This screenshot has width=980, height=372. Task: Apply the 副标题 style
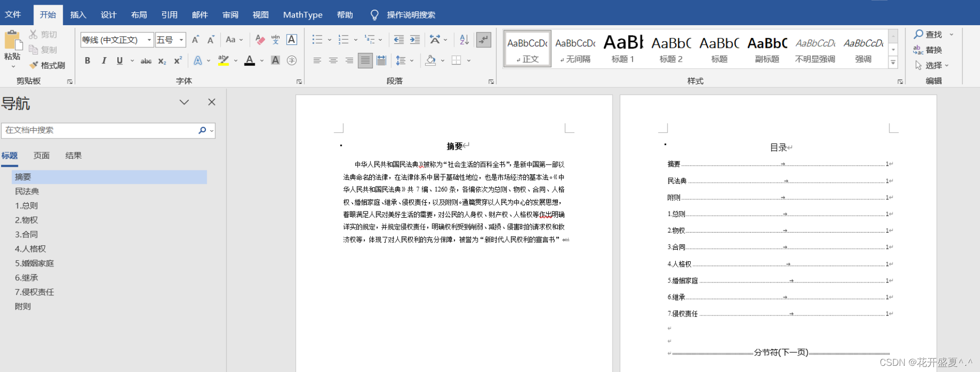pyautogui.click(x=767, y=49)
